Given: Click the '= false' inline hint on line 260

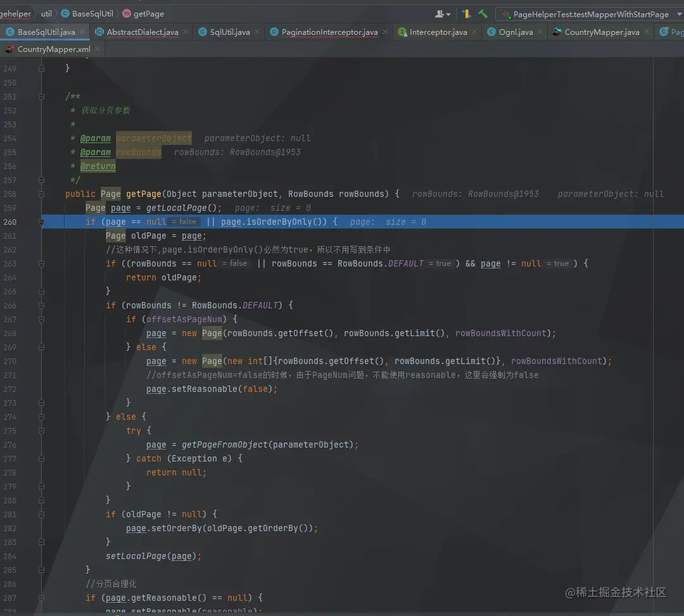Looking at the screenshot, I should pyautogui.click(x=184, y=222).
